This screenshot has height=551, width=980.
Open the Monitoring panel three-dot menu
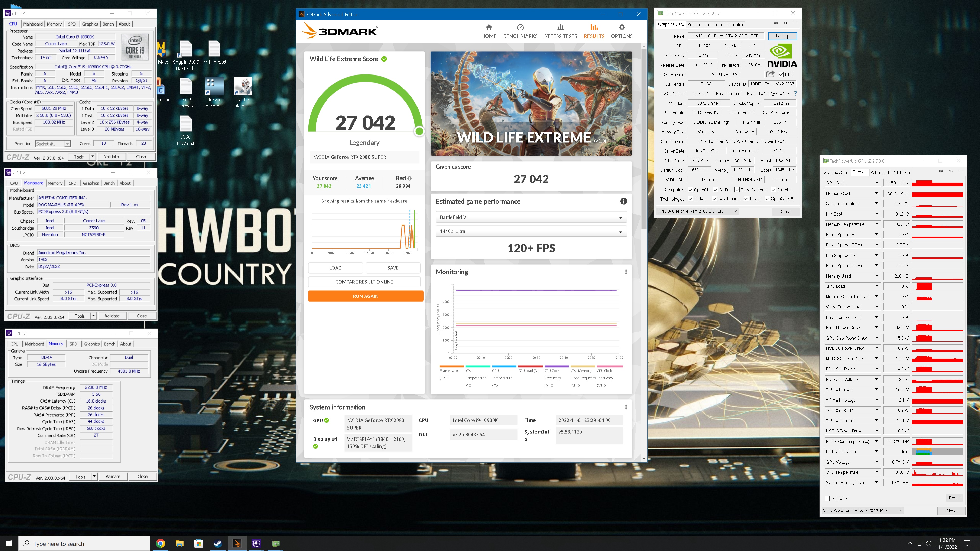pos(626,272)
